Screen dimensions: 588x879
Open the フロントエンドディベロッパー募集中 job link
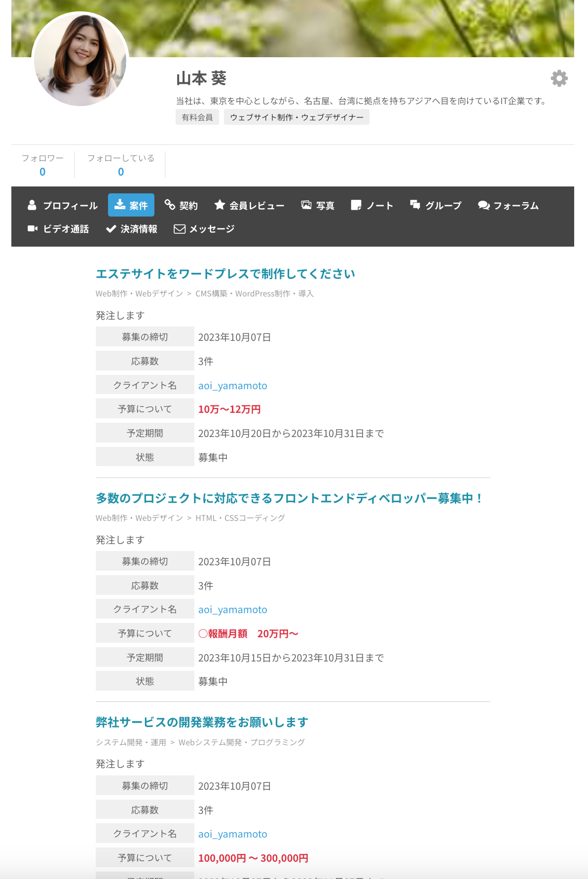(289, 498)
